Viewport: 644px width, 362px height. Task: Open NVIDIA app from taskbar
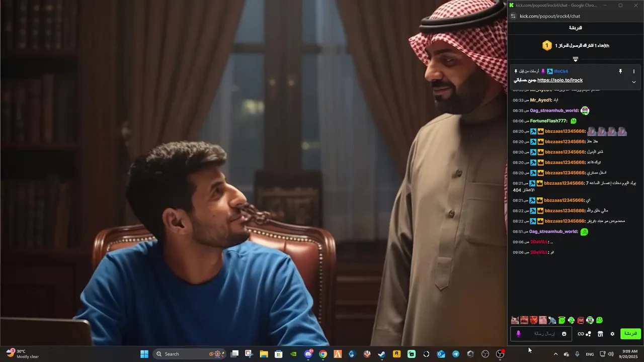(x=293, y=354)
